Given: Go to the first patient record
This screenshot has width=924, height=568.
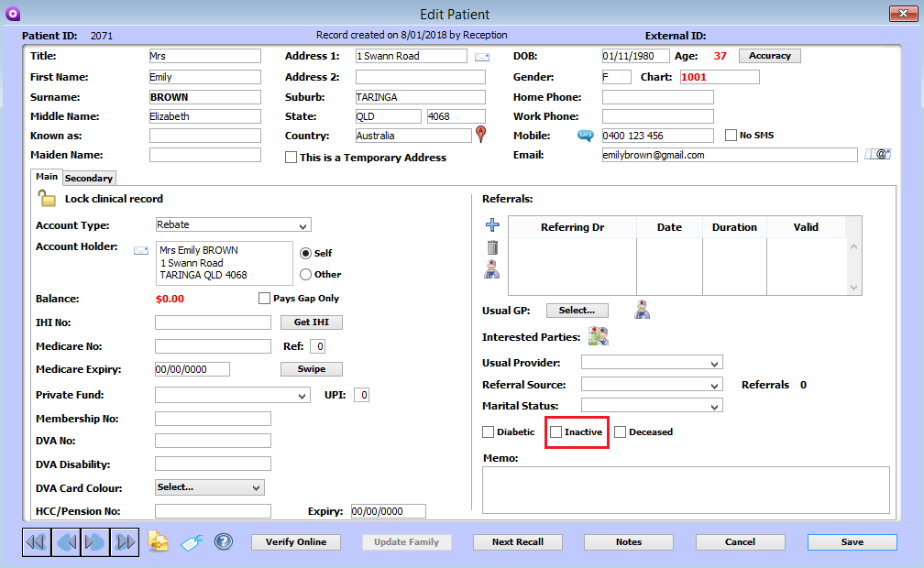Looking at the screenshot, I should coord(37,542).
